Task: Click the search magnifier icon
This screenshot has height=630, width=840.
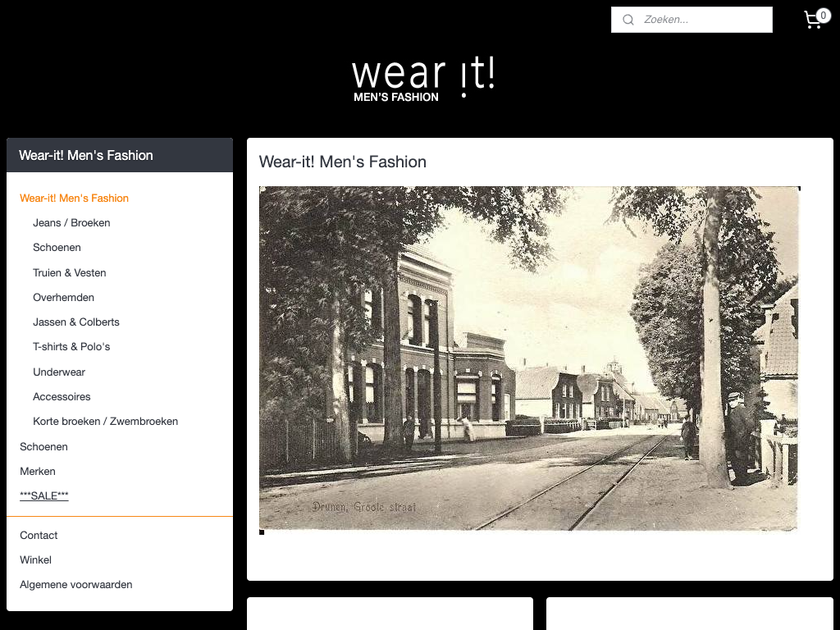Action: click(628, 20)
